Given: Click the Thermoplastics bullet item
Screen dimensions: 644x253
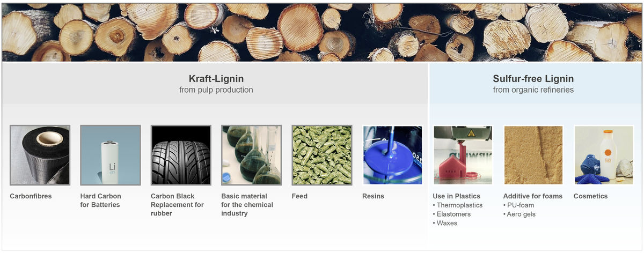Looking at the screenshot, I should 458,205.
